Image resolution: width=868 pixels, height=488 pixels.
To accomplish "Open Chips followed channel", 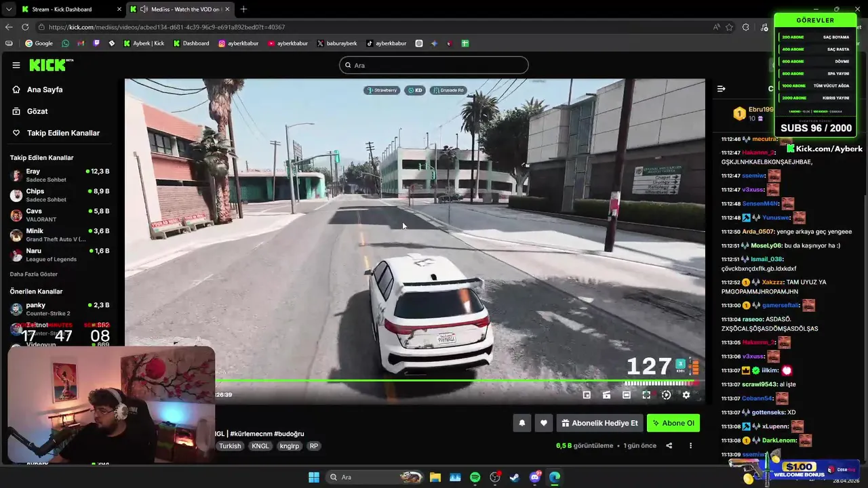I will (60, 195).
